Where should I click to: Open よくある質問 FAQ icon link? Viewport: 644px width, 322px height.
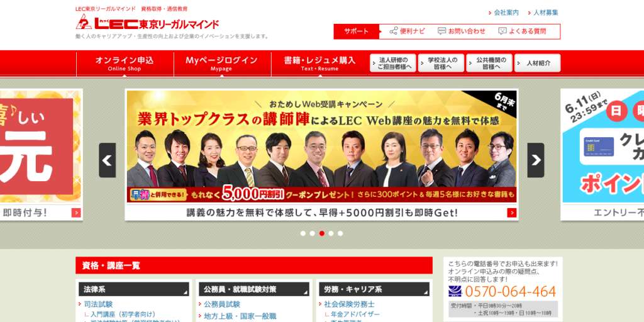click(522, 31)
